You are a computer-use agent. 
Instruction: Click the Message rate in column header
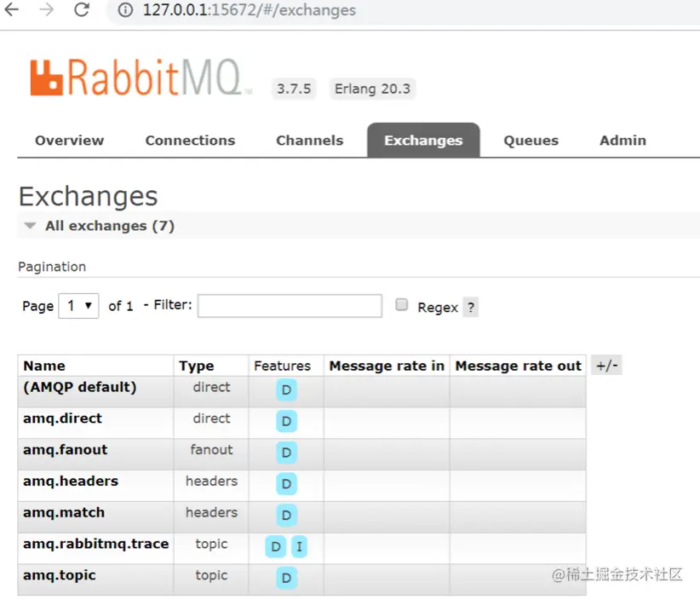coord(387,366)
